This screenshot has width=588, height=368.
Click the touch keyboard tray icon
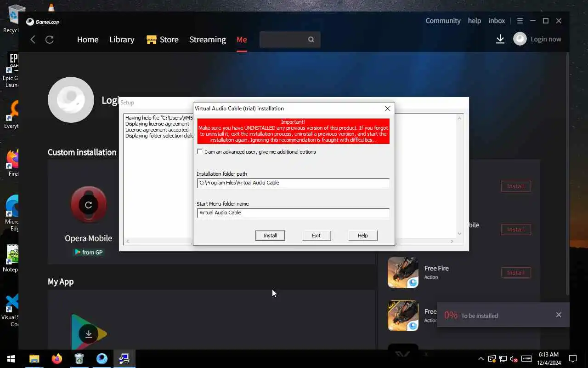(527, 359)
